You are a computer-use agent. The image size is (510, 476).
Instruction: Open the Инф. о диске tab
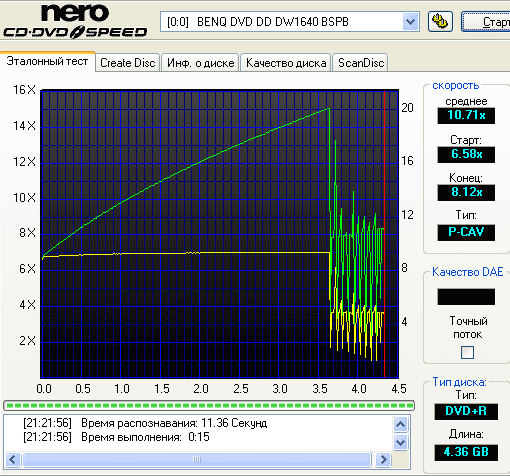coord(200,63)
